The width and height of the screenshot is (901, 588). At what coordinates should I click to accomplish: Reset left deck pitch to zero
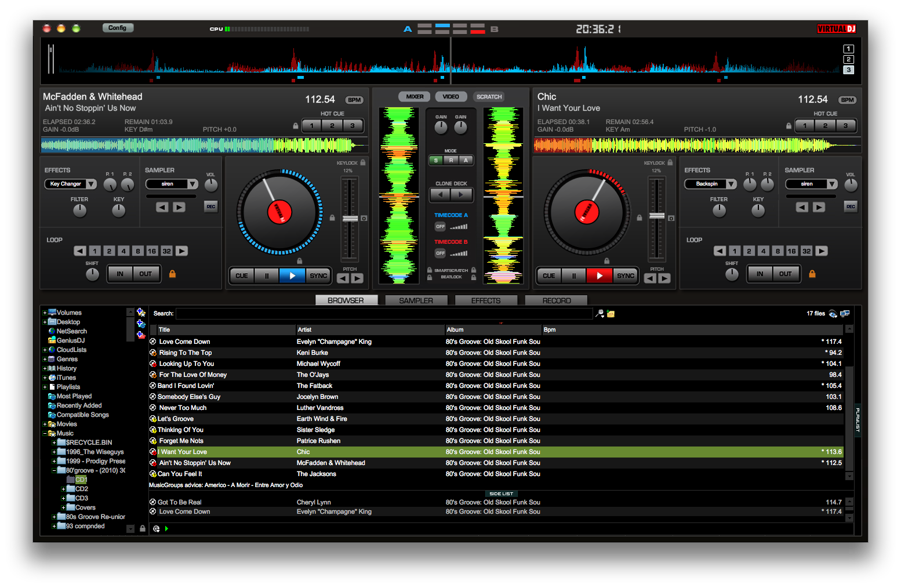click(x=364, y=219)
